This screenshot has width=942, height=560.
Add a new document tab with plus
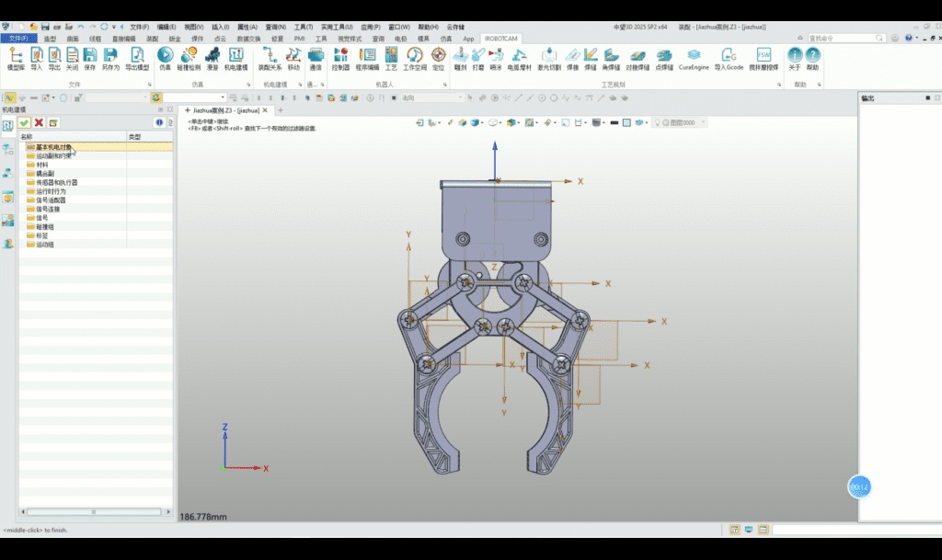(x=281, y=110)
